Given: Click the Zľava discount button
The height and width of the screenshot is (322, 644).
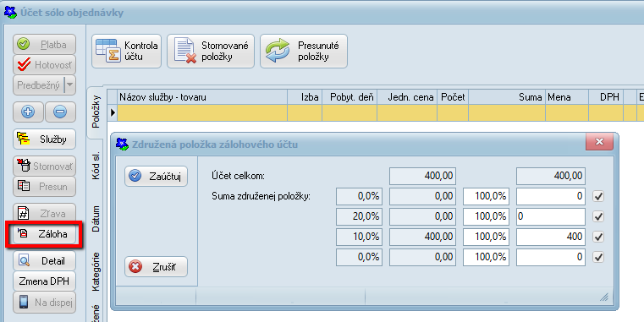Looking at the screenshot, I should (44, 213).
